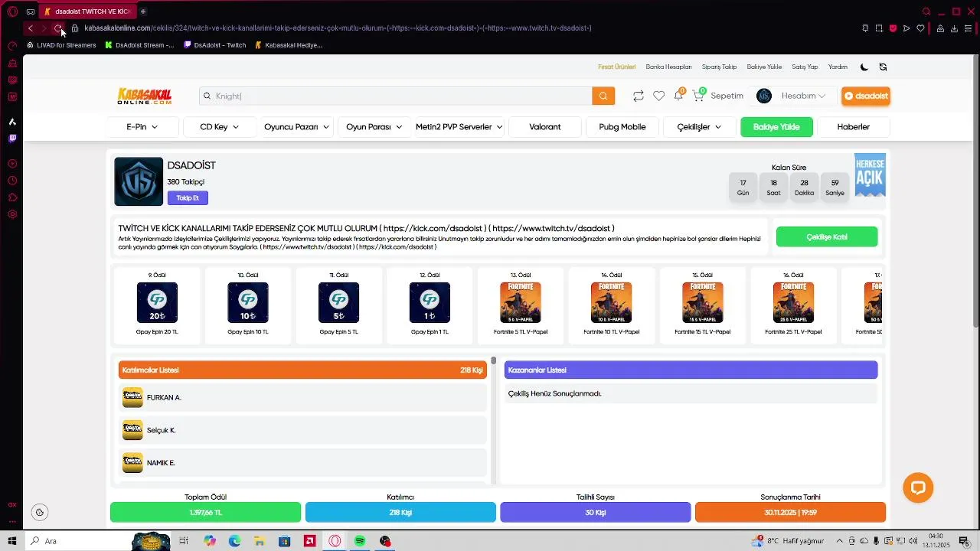This screenshot has height=551, width=980.
Task: Click participant FURKAN A. row
Action: (302, 397)
